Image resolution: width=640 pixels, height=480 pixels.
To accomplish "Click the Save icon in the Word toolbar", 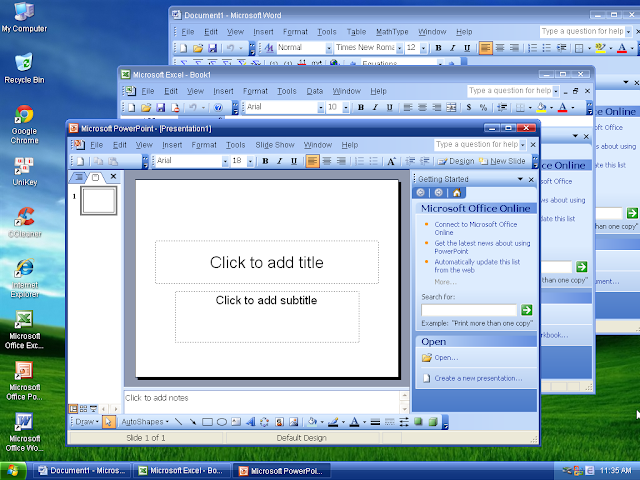I will point(213,48).
